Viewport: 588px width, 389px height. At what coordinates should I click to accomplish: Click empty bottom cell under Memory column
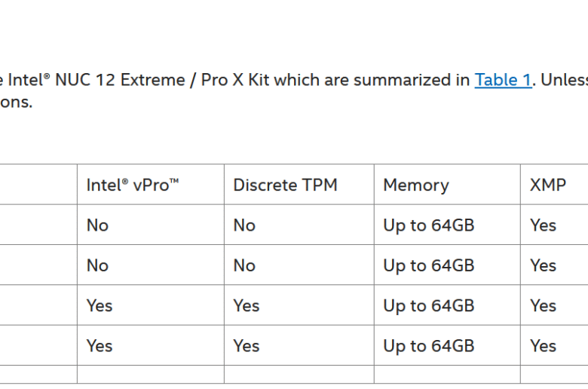tap(447, 375)
